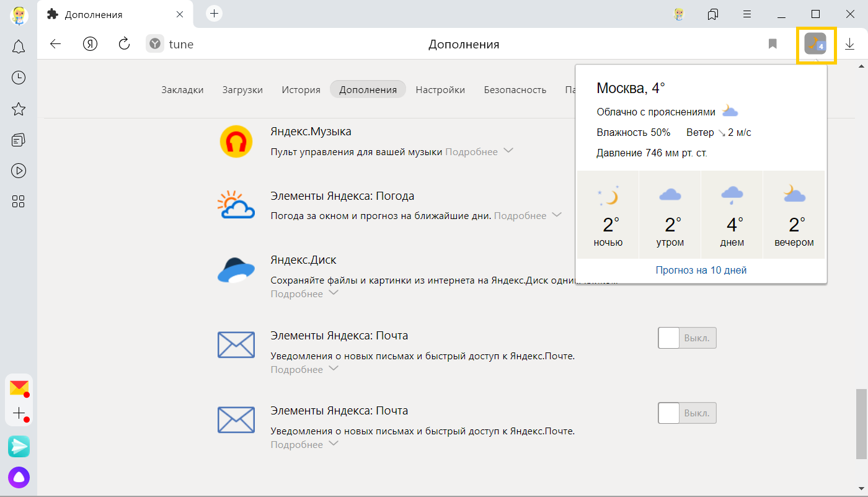Screen dimensions: 868x497
Task: Open downloads arrow icon
Action: point(849,44)
